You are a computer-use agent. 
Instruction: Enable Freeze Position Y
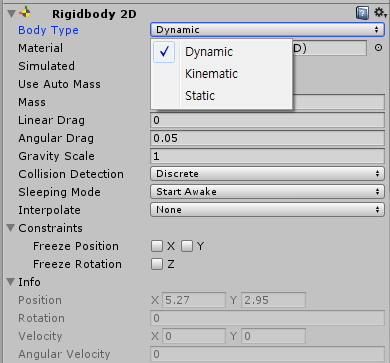click(187, 246)
